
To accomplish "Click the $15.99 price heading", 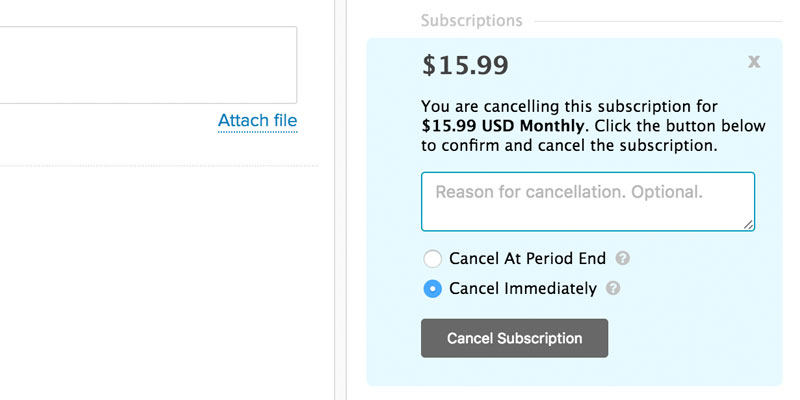I will point(465,66).
